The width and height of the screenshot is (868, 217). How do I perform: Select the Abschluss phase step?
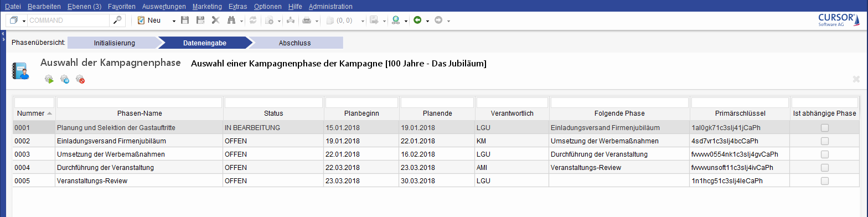tap(295, 43)
